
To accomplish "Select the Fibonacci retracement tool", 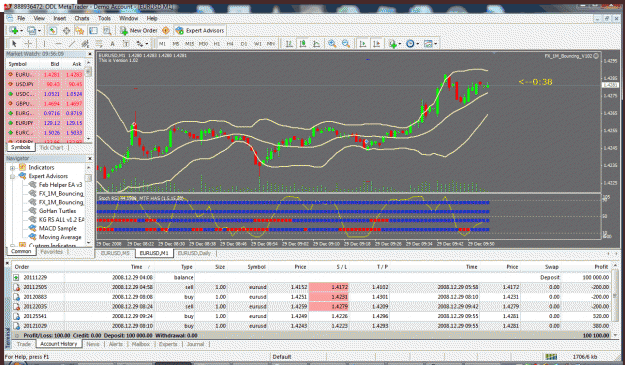I will click(98, 44).
